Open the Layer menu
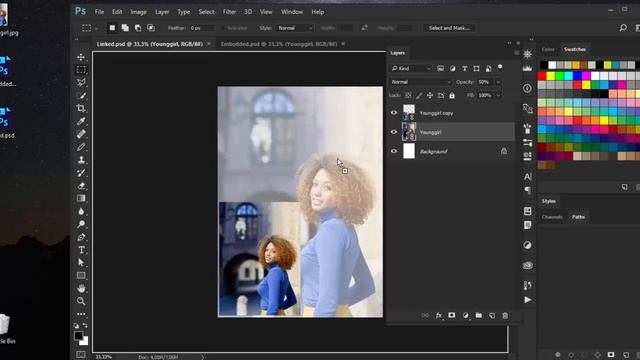This screenshot has height=360, width=640. click(162, 12)
